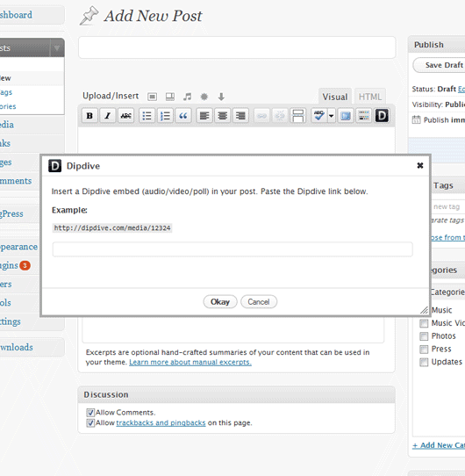Screen dimensions: 465x476
Task: Click the unlink icon
Action: pyautogui.click(x=280, y=116)
